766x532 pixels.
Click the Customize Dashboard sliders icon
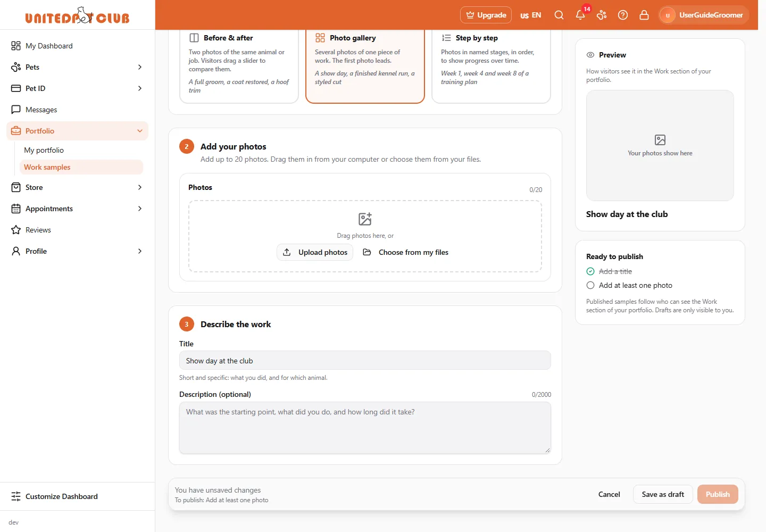click(16, 496)
